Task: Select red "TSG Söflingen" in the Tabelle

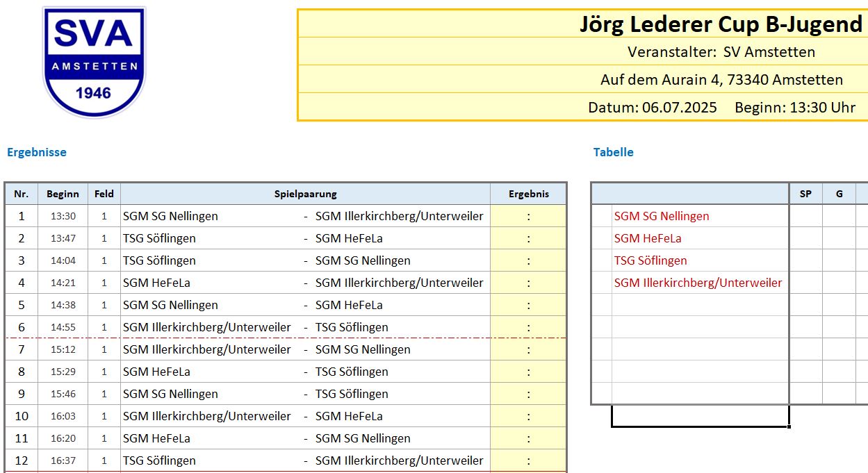Action: [x=650, y=260]
